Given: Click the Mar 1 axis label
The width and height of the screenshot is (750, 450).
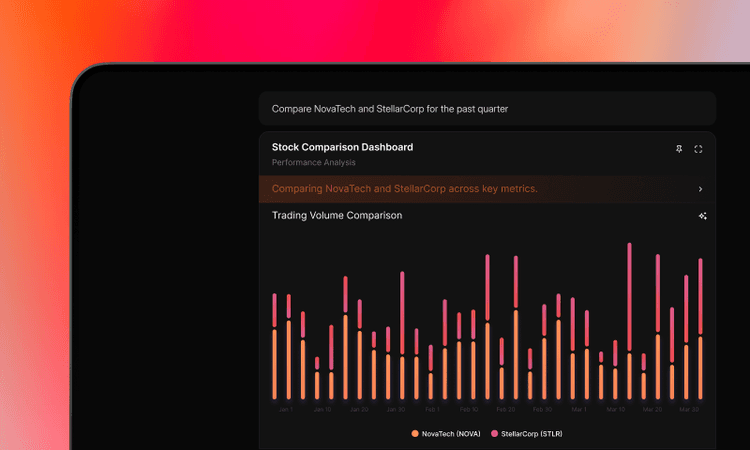Looking at the screenshot, I should [x=579, y=409].
